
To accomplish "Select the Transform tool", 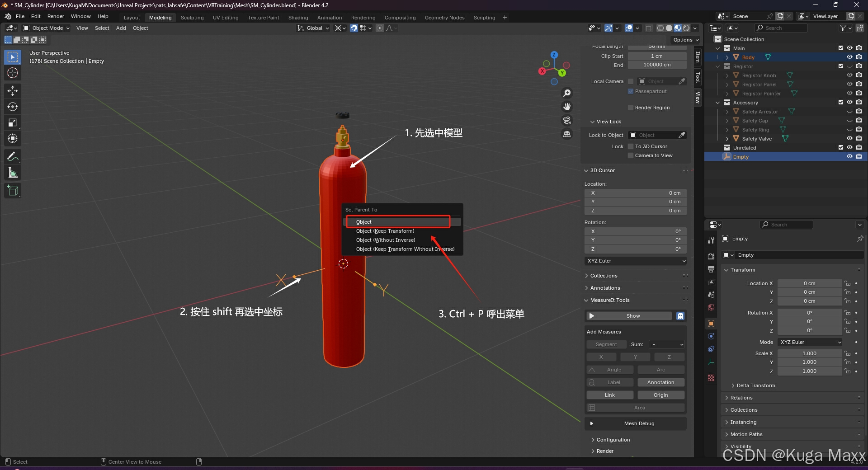I will click(13, 138).
